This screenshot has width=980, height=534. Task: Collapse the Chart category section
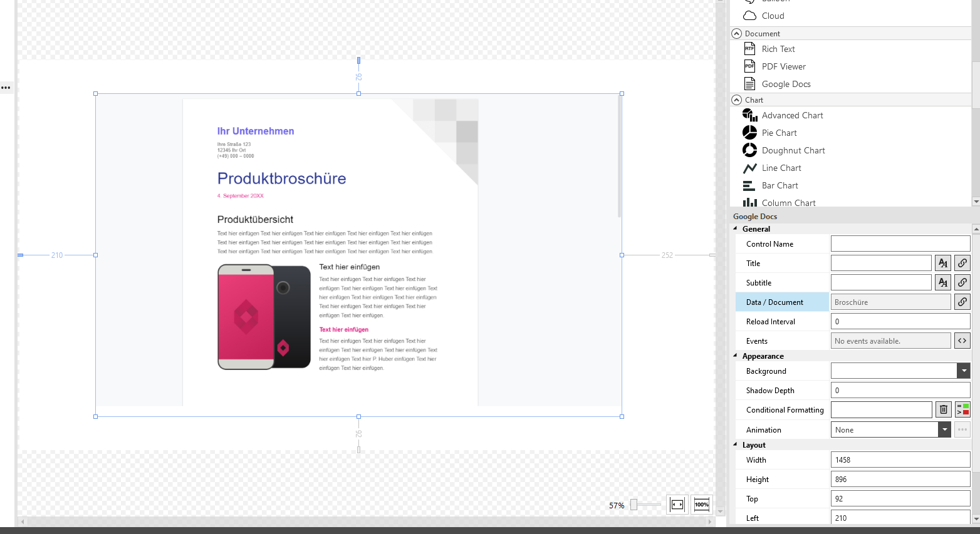tap(737, 100)
